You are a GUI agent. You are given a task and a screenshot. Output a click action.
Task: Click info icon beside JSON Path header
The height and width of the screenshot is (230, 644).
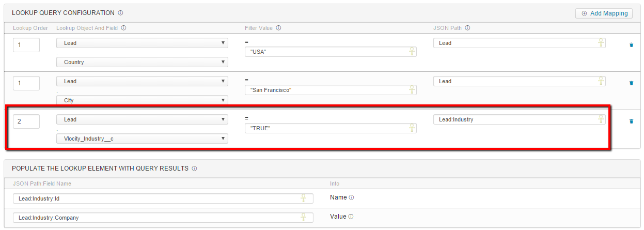467,28
